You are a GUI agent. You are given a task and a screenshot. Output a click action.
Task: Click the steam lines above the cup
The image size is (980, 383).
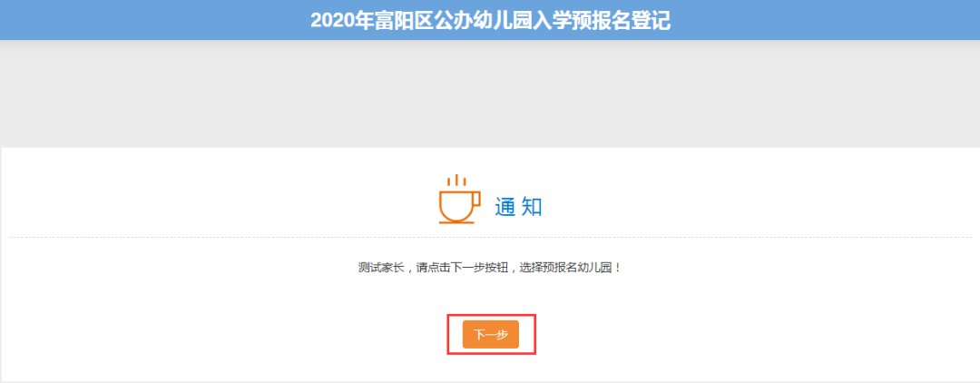tap(457, 180)
